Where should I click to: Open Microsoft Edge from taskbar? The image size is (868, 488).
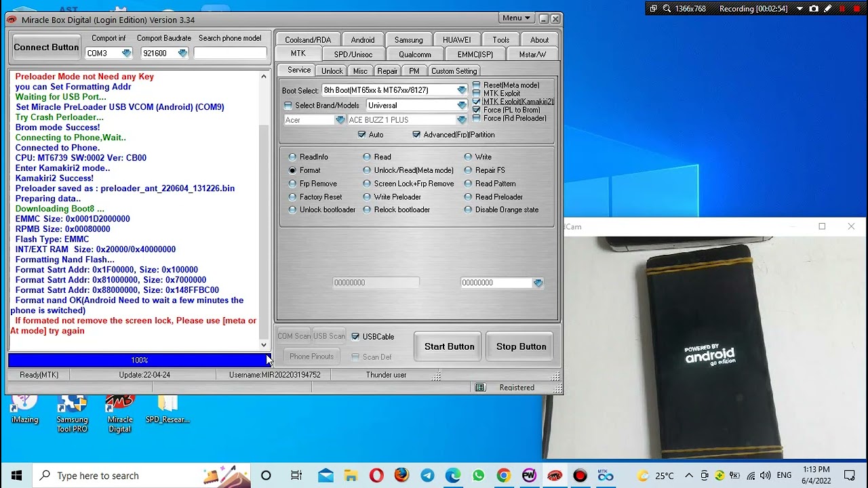453,475
